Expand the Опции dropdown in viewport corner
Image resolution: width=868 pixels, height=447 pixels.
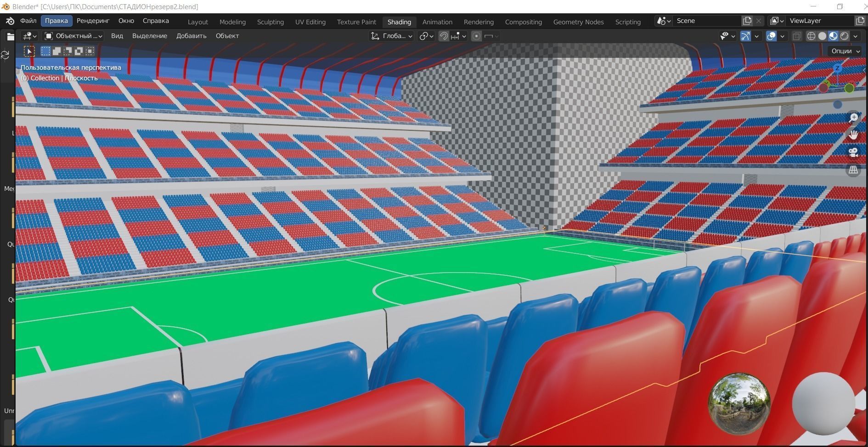(x=843, y=51)
